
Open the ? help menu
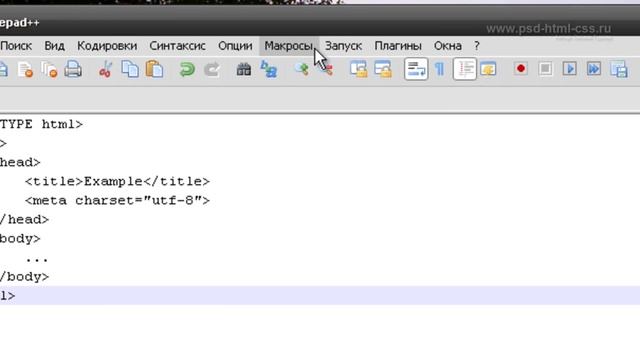[x=477, y=46]
